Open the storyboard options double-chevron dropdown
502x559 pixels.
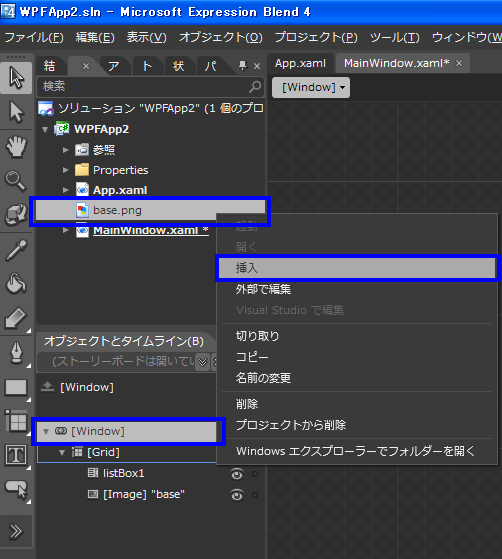(203, 362)
